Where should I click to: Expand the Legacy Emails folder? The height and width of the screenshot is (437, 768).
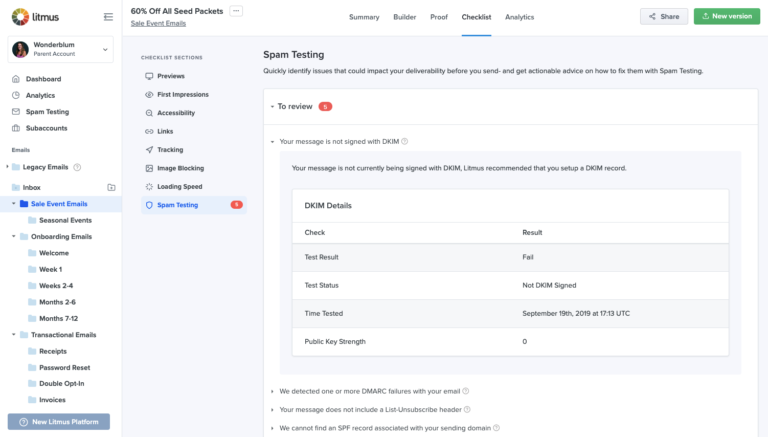(7, 167)
